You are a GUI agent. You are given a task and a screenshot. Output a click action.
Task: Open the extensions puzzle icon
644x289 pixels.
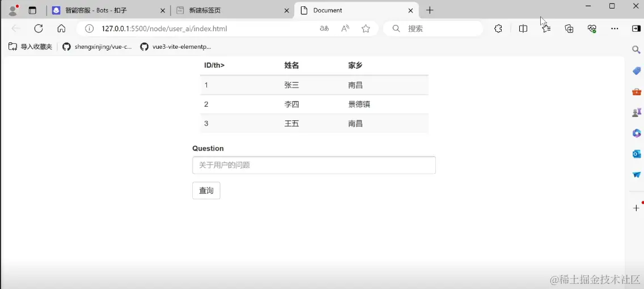(498, 28)
